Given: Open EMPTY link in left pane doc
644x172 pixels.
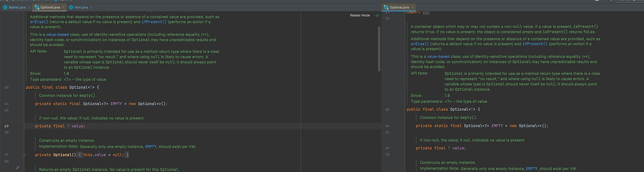Looking at the screenshot, I should [x=151, y=146].
